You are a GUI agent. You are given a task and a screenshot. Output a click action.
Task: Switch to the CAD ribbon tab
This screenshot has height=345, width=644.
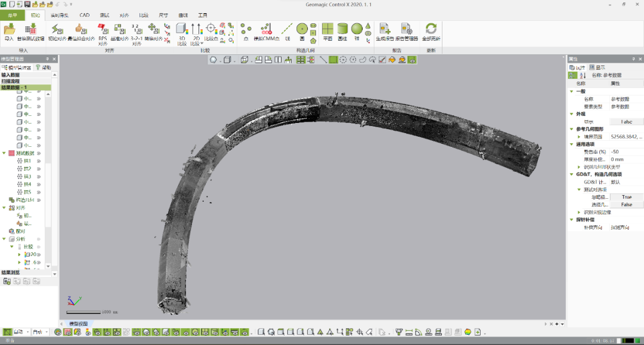click(85, 15)
